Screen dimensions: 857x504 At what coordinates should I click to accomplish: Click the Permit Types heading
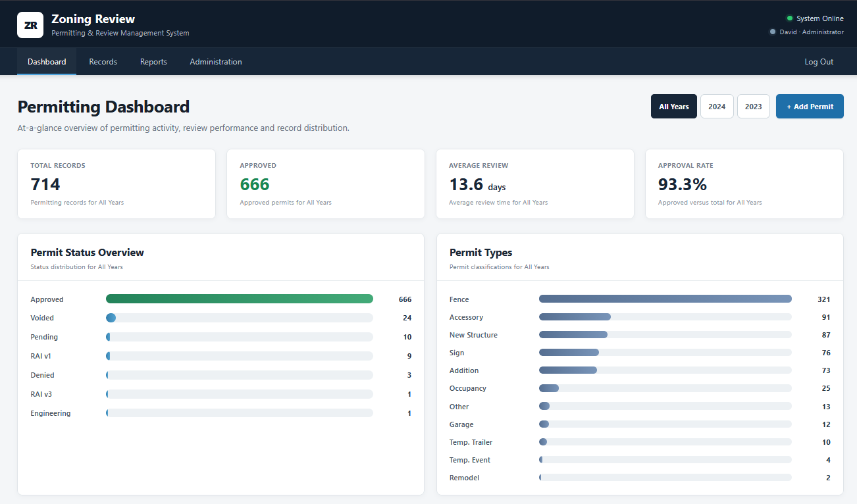click(x=480, y=252)
